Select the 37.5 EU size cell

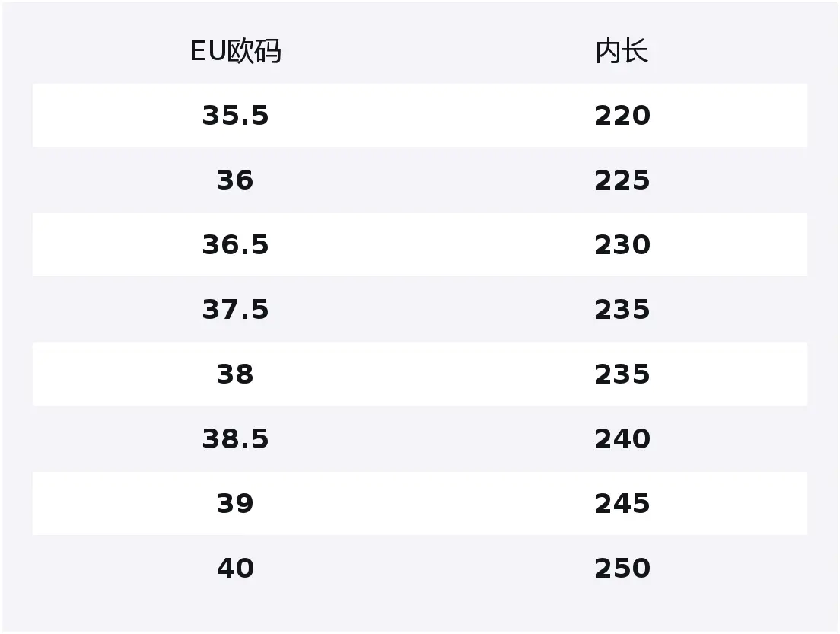tap(235, 310)
